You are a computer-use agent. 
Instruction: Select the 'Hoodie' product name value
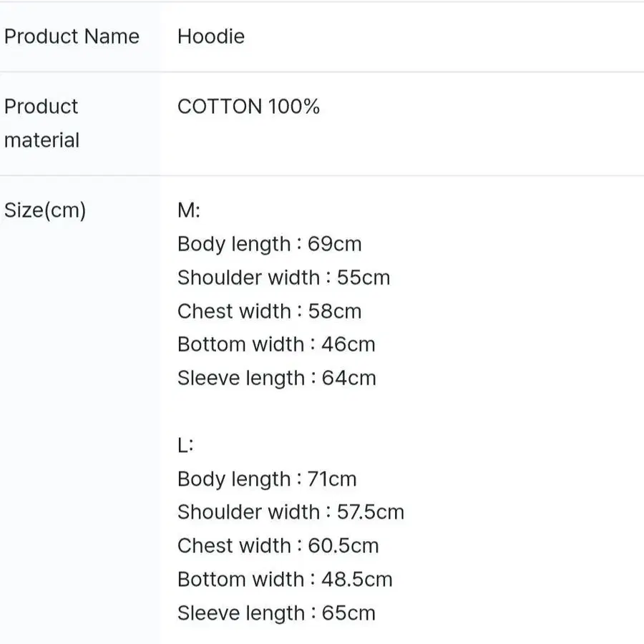[211, 36]
